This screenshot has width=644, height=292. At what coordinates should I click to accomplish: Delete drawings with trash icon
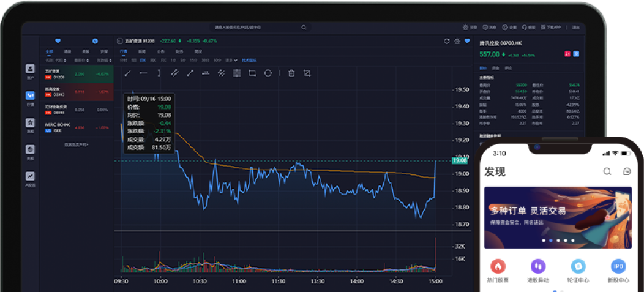point(291,73)
